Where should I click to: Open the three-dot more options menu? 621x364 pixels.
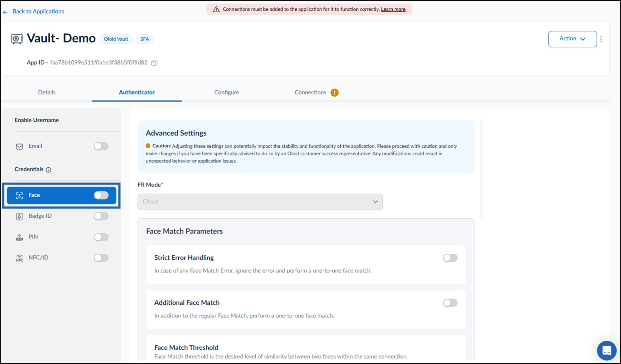pyautogui.click(x=601, y=39)
